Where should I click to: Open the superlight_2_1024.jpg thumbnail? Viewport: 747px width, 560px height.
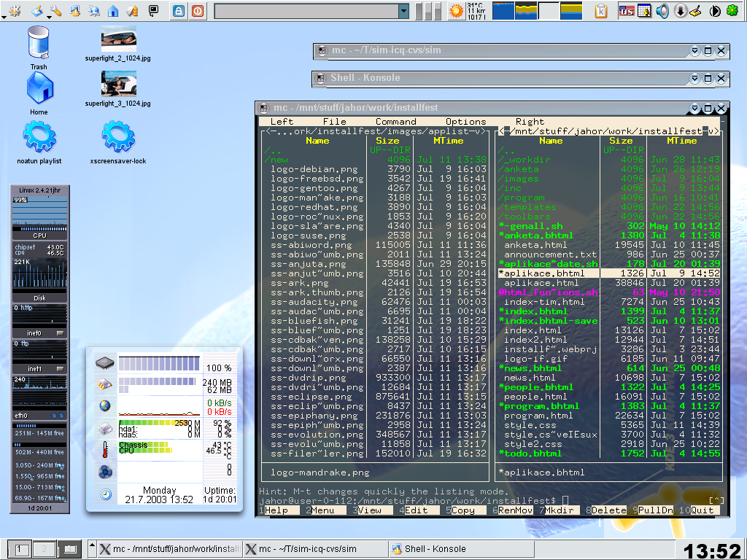(118, 39)
